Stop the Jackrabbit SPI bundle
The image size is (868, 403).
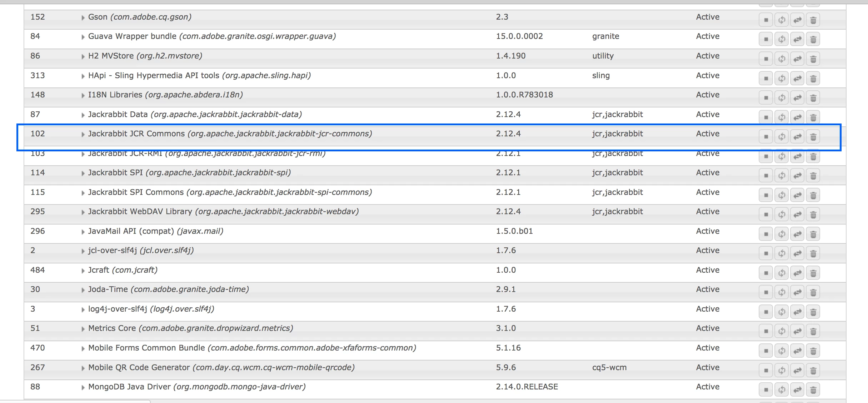pos(765,176)
